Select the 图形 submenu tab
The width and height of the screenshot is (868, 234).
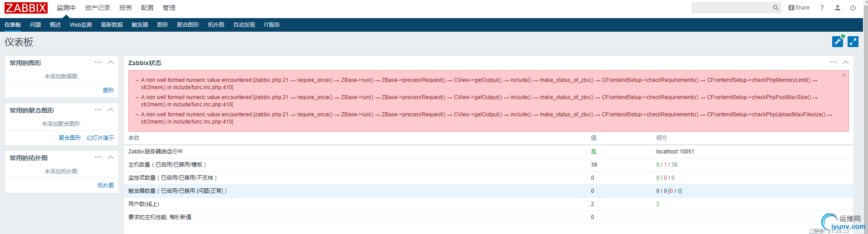point(163,25)
